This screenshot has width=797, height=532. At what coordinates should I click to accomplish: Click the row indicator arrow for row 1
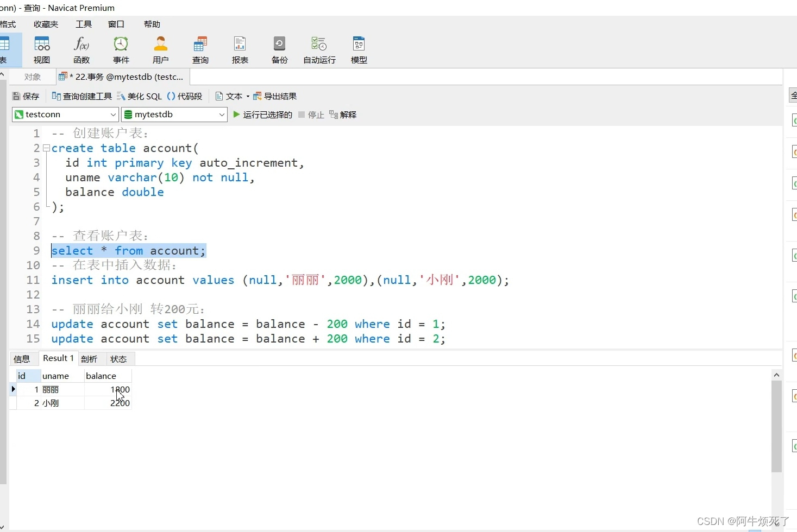14,389
